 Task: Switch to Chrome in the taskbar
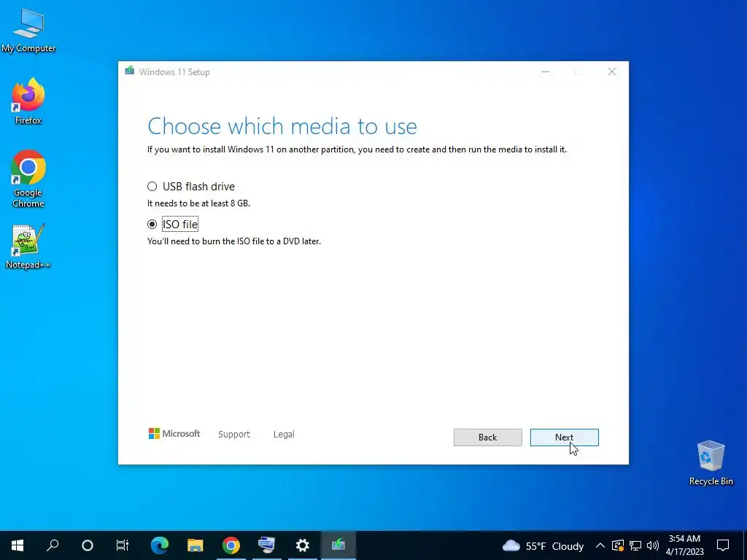point(231,545)
